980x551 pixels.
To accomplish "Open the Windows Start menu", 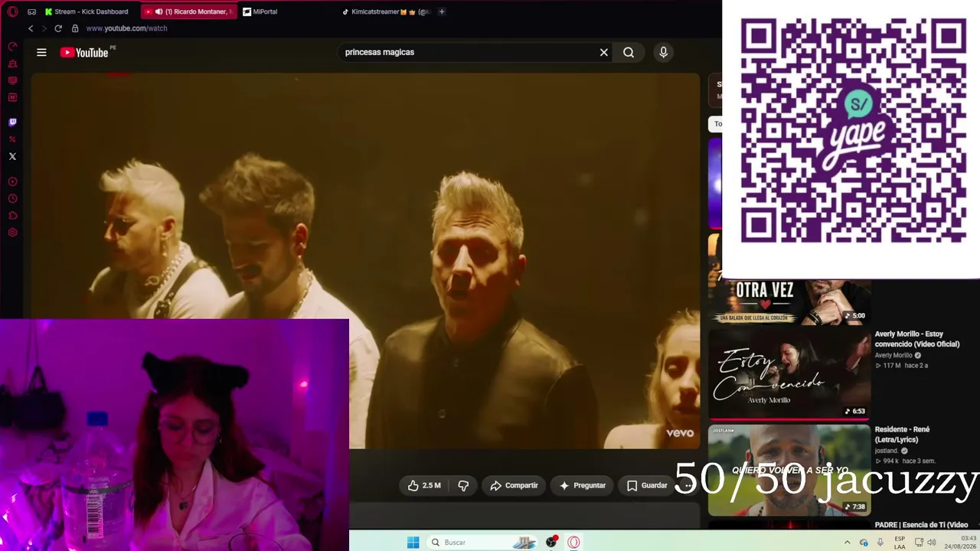I will (413, 542).
